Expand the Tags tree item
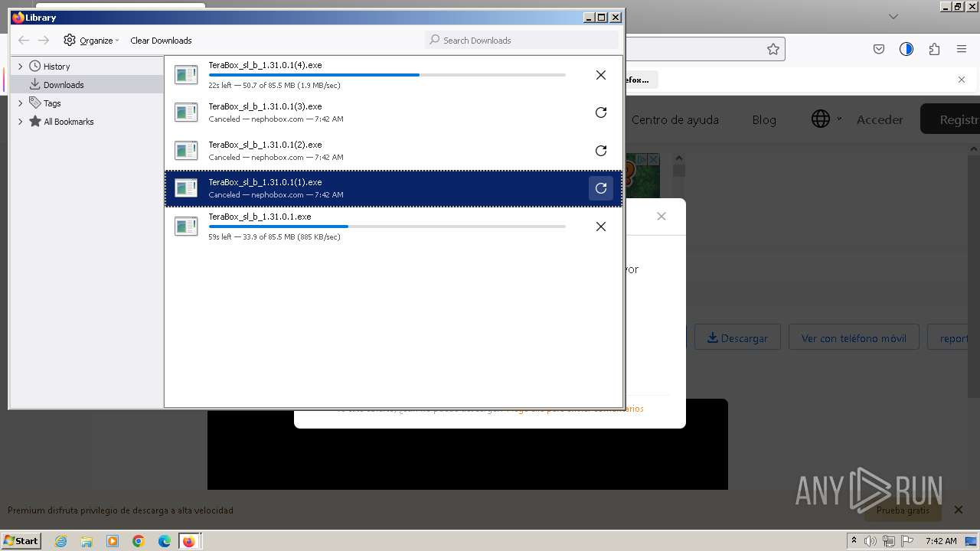 click(x=21, y=103)
